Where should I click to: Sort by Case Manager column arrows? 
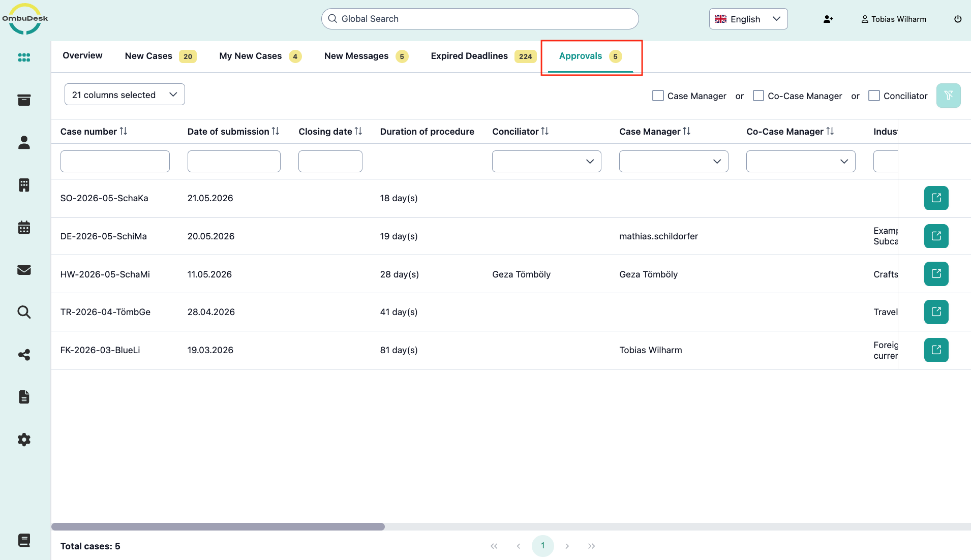tap(687, 132)
